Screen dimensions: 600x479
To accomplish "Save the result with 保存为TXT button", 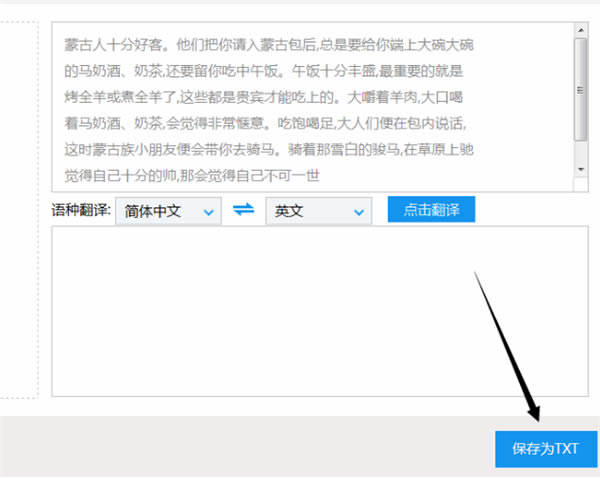I will point(546,449).
